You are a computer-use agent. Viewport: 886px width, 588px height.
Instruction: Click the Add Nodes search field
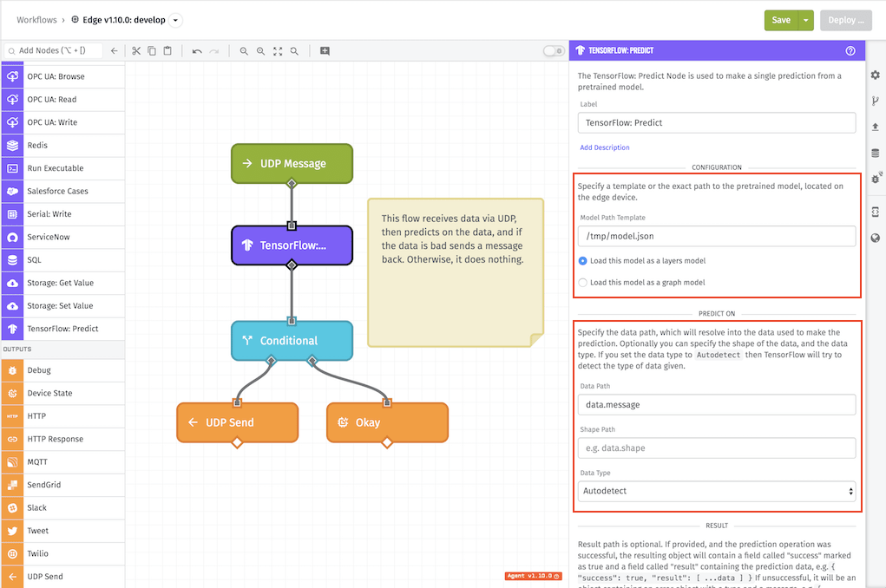[x=54, y=50]
